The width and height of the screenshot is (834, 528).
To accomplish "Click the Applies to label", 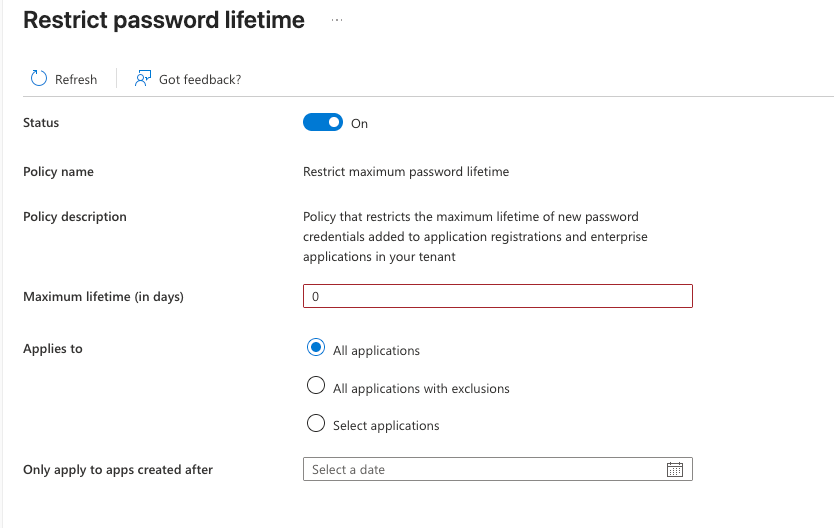I will 53,349.
